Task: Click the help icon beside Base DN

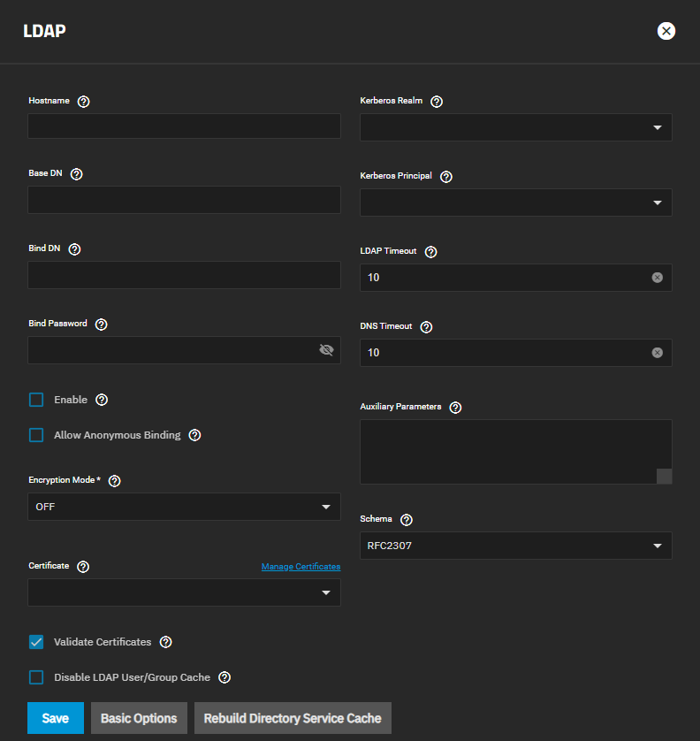Action: tap(76, 174)
